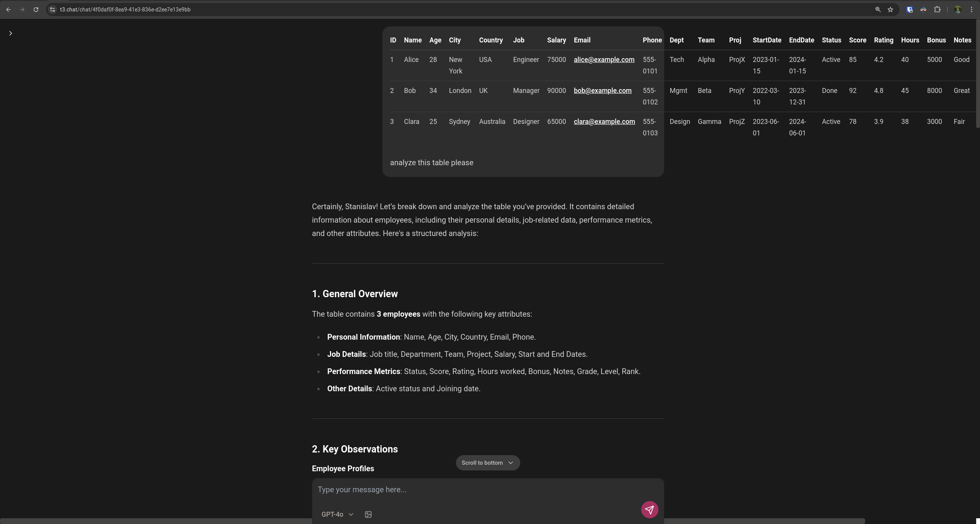Open bob@example.com email link
980x524 pixels.
click(x=602, y=91)
